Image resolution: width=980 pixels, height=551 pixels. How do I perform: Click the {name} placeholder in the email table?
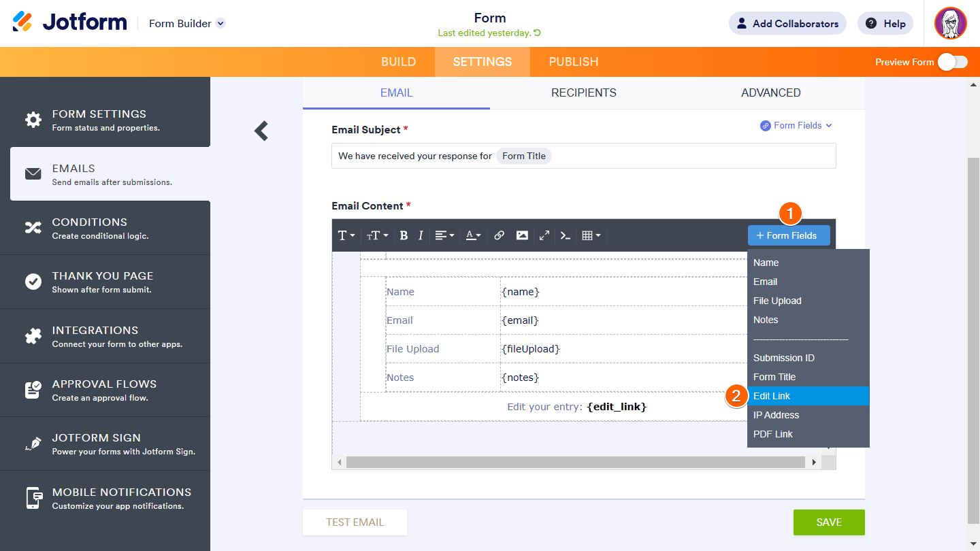(x=521, y=292)
